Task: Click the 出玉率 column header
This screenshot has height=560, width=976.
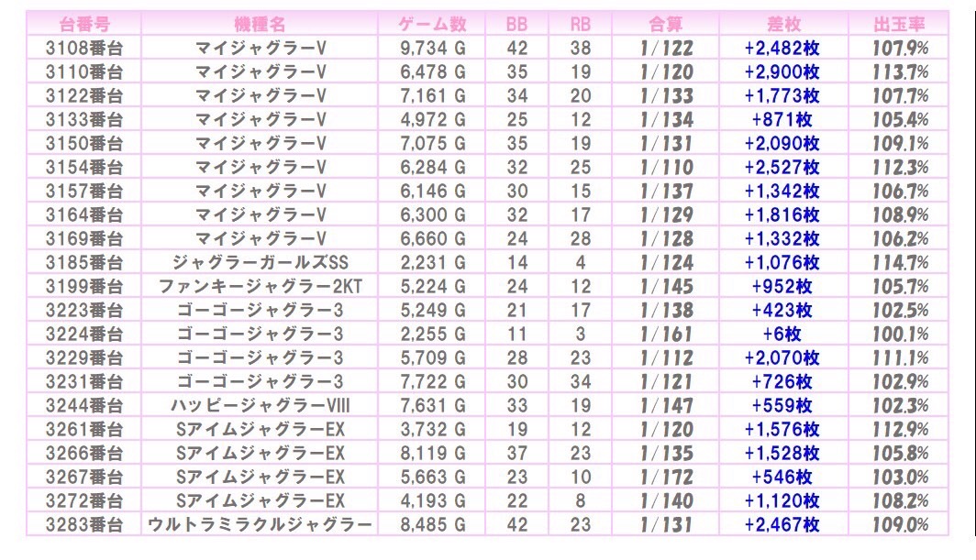Action: 899,24
